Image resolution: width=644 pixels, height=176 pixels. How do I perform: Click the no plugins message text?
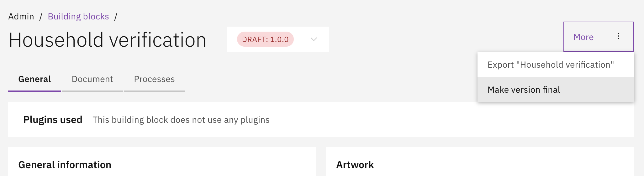pos(181,120)
